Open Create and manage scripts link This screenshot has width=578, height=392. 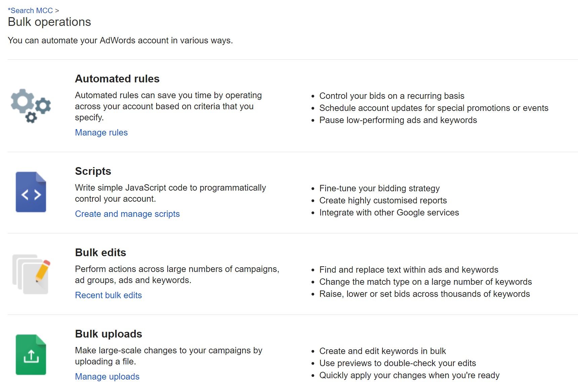[127, 214]
